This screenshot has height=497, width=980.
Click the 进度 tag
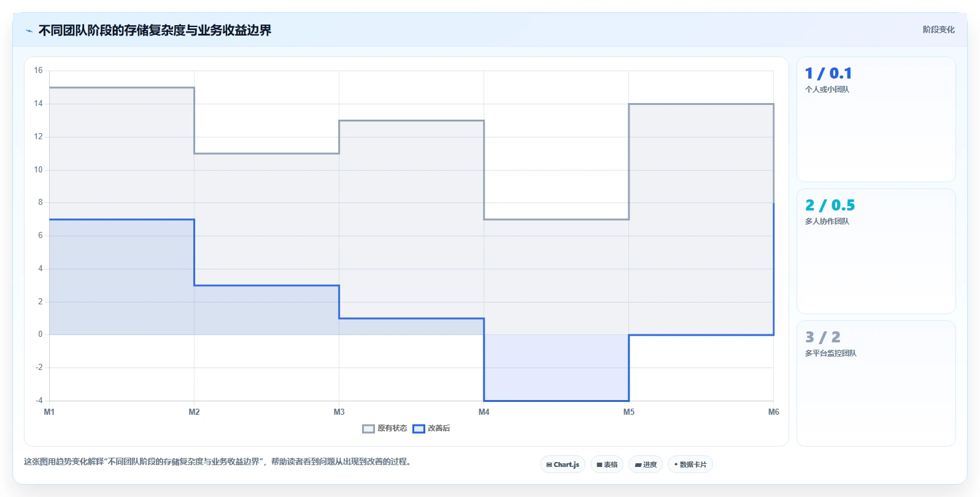pos(646,464)
